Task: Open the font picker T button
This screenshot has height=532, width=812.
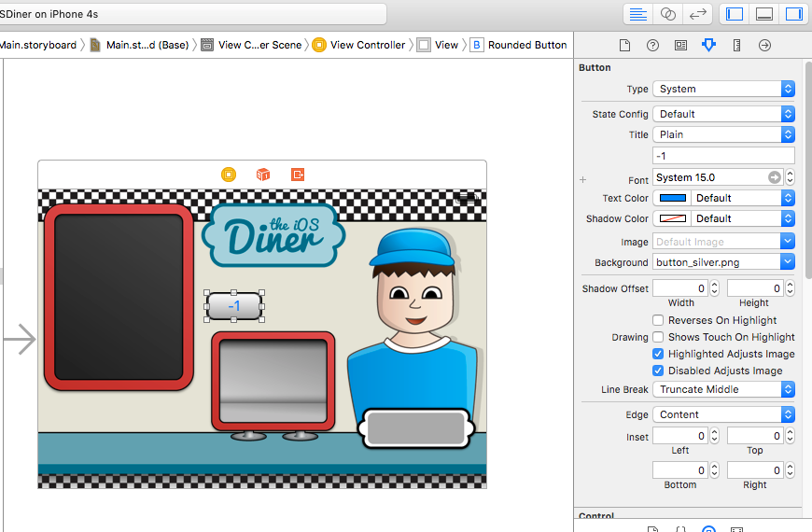Action: pyautogui.click(x=774, y=177)
